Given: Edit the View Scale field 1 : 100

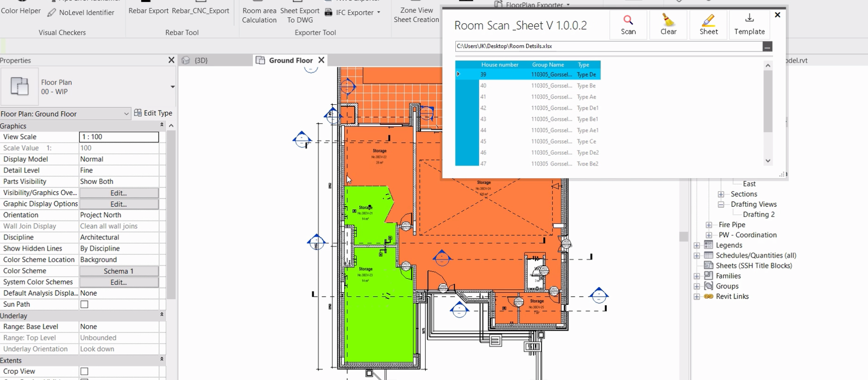Looking at the screenshot, I should pos(119,137).
